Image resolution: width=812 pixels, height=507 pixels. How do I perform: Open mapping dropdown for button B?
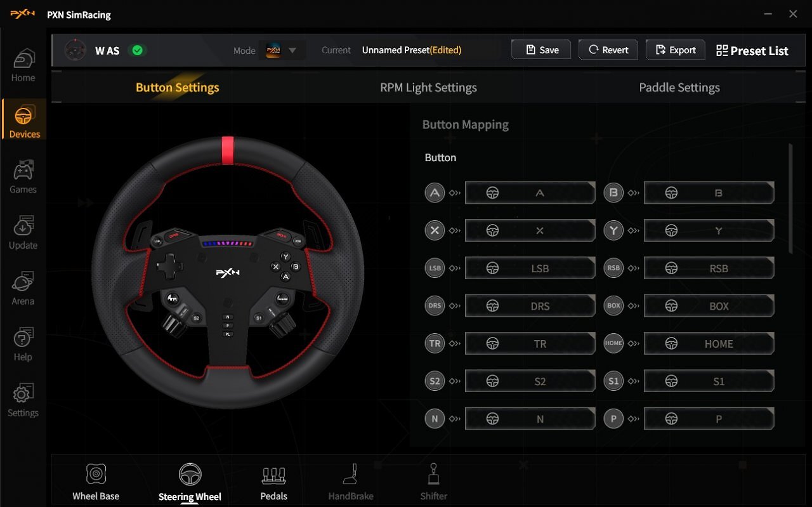point(709,193)
